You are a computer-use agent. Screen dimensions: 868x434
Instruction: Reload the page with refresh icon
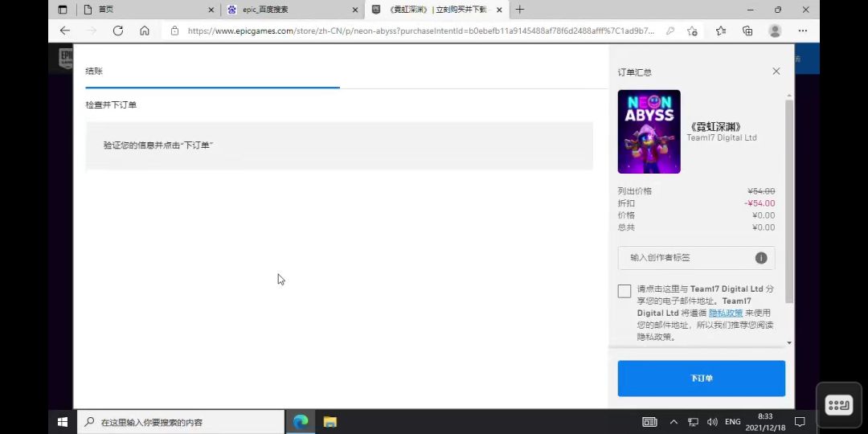(118, 31)
